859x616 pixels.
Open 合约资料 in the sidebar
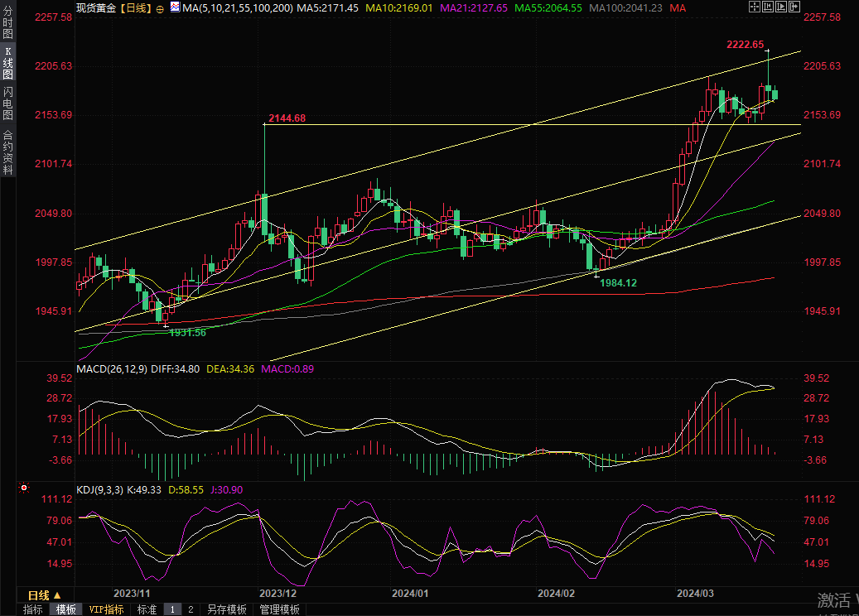tap(7, 152)
